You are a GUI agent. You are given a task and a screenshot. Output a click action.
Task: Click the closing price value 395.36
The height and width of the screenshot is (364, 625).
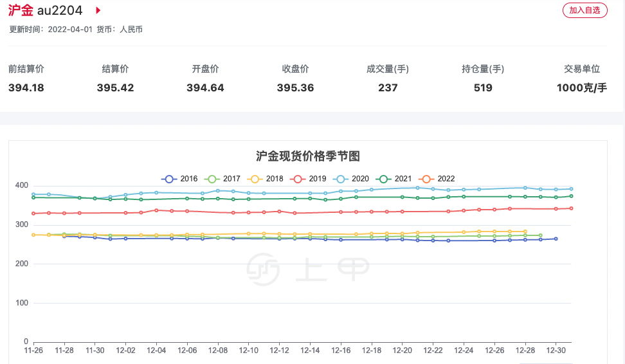(295, 87)
